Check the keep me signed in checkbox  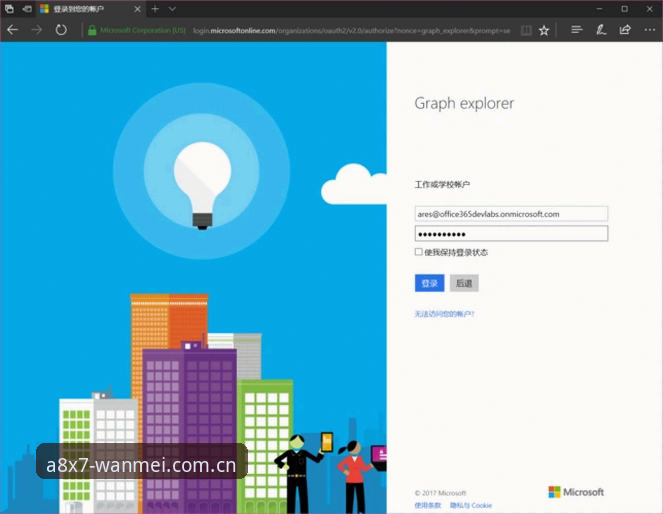[418, 252]
